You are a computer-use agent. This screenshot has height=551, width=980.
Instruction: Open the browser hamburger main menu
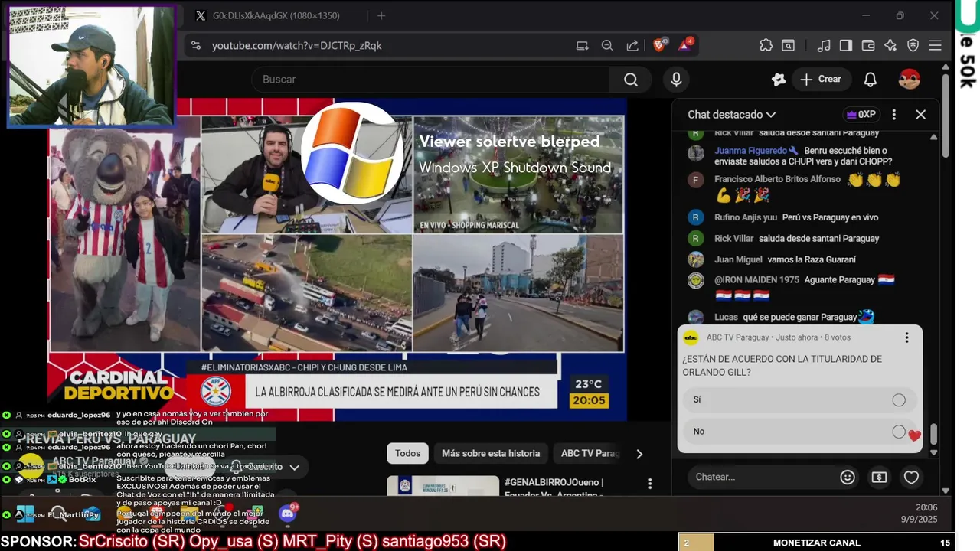[x=935, y=46]
